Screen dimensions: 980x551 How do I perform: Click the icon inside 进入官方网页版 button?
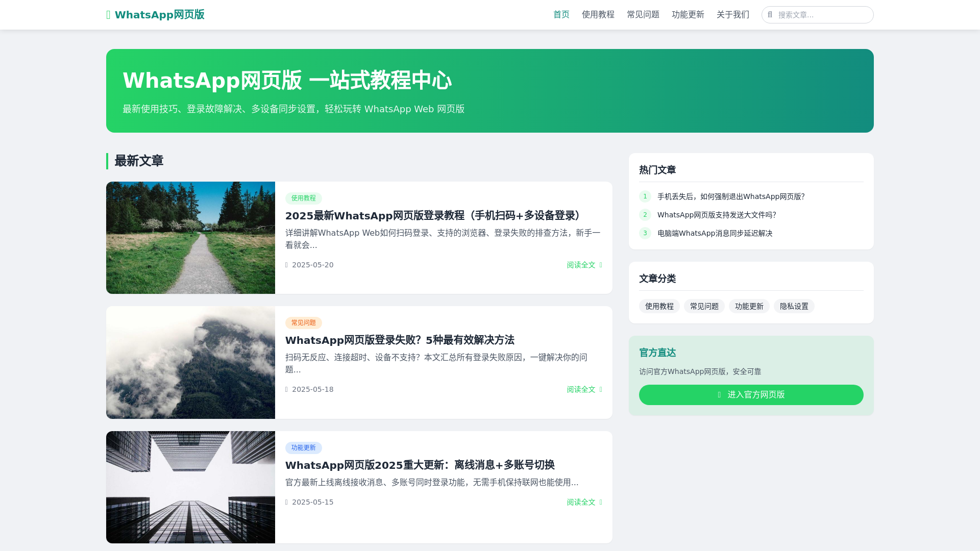point(719,395)
